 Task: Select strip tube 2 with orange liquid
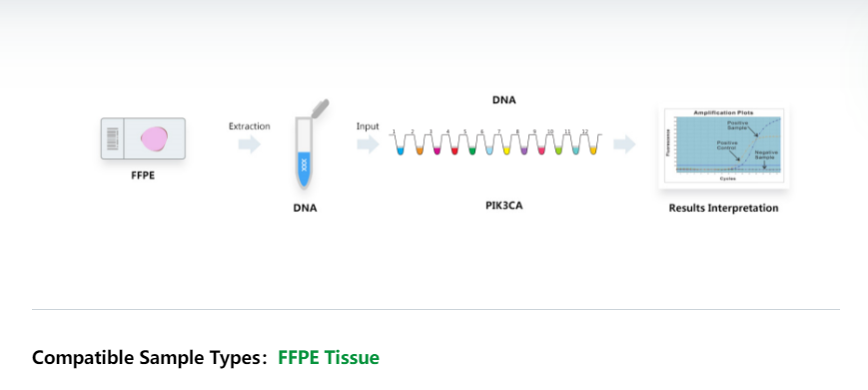pos(420,145)
